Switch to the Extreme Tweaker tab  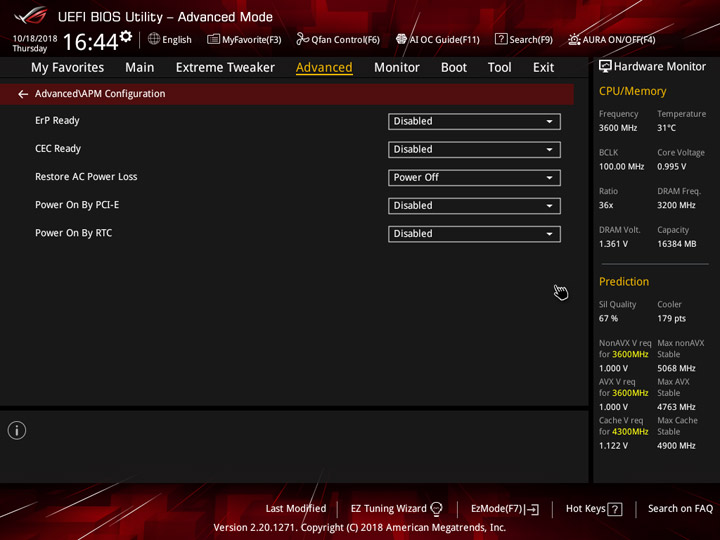click(x=225, y=68)
